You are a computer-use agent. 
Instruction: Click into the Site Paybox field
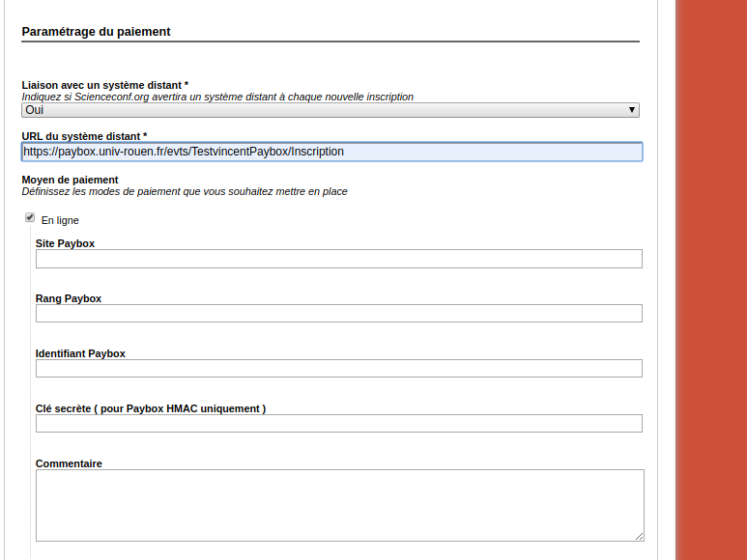tap(338, 259)
